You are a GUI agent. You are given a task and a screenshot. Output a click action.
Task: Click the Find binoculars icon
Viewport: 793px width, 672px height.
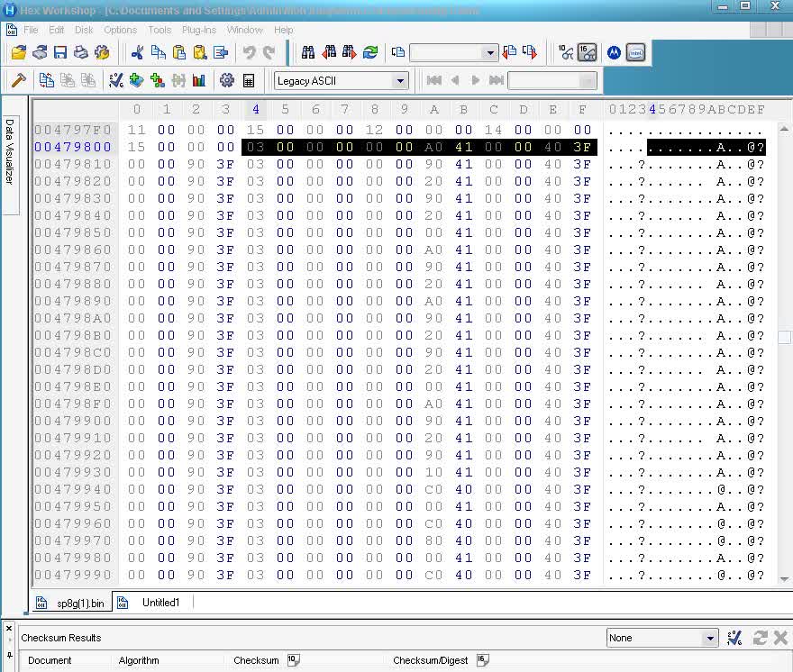coord(308,53)
